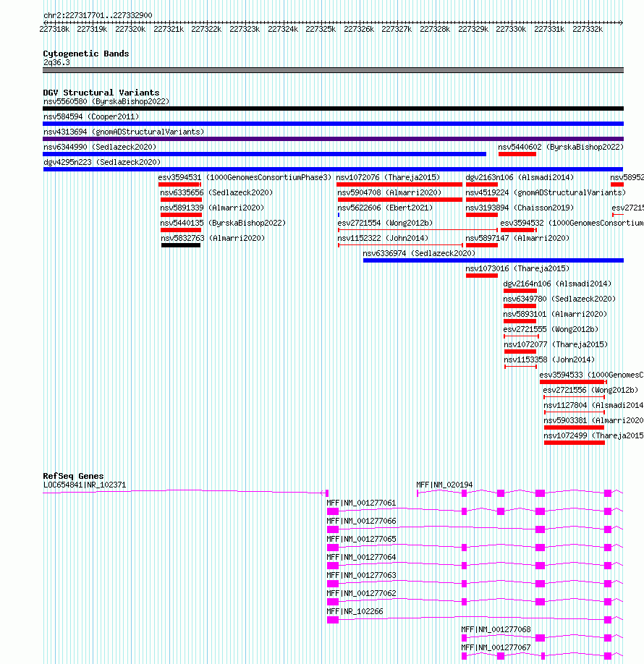Screen dimensions: 644x664
Task: Open the MFF|NM_020194 transcript label
Action: pos(444,486)
